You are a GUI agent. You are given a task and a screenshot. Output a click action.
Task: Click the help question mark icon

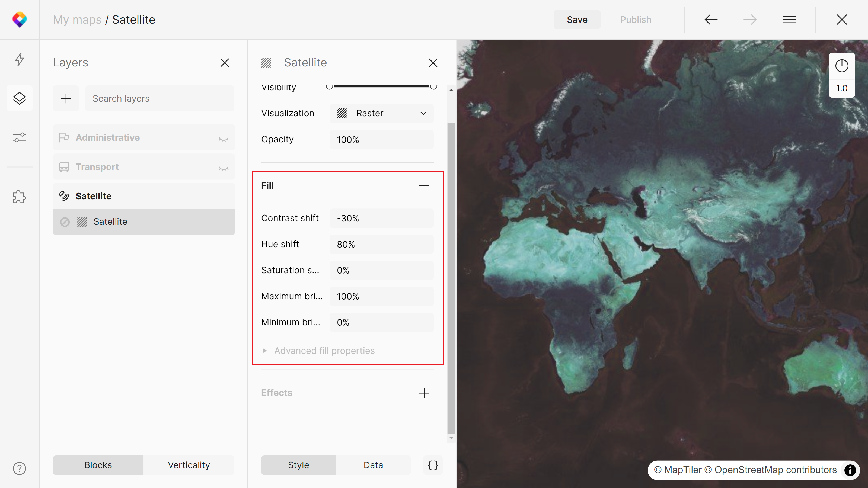coord(20,468)
